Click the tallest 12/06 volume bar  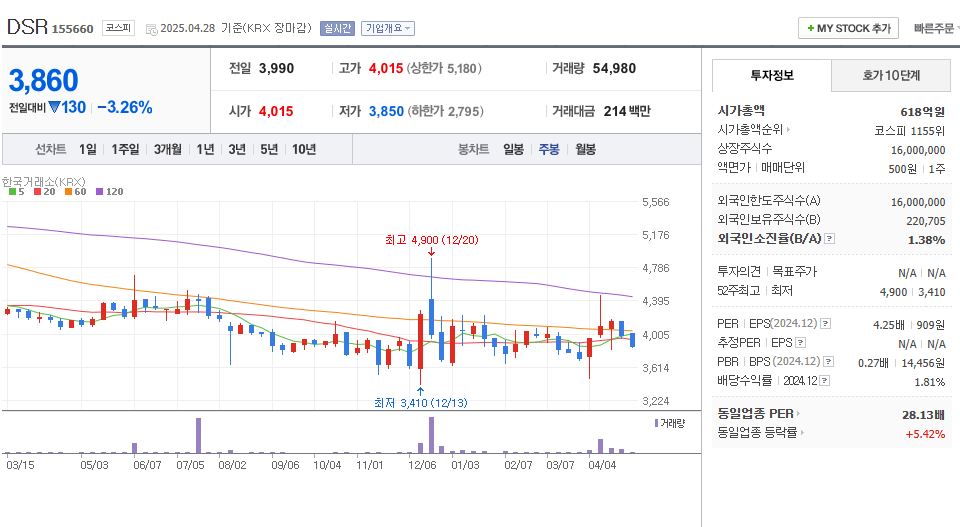tap(432, 435)
